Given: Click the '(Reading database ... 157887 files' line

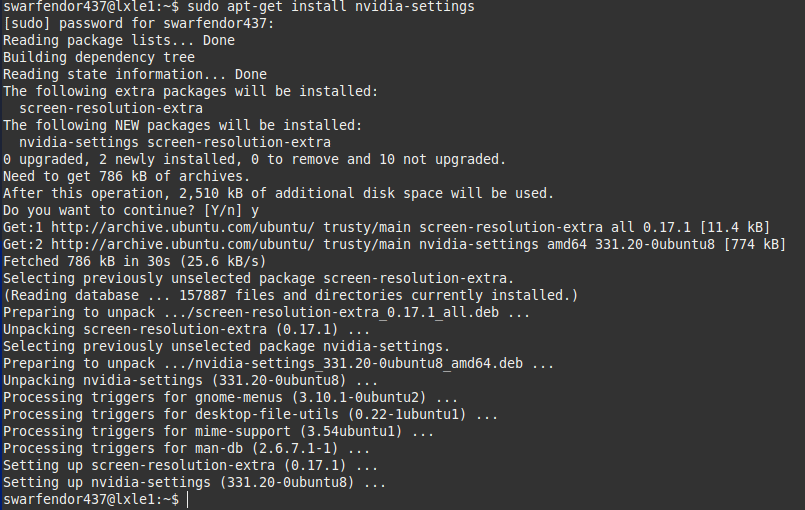Looking at the screenshot, I should point(290,295).
